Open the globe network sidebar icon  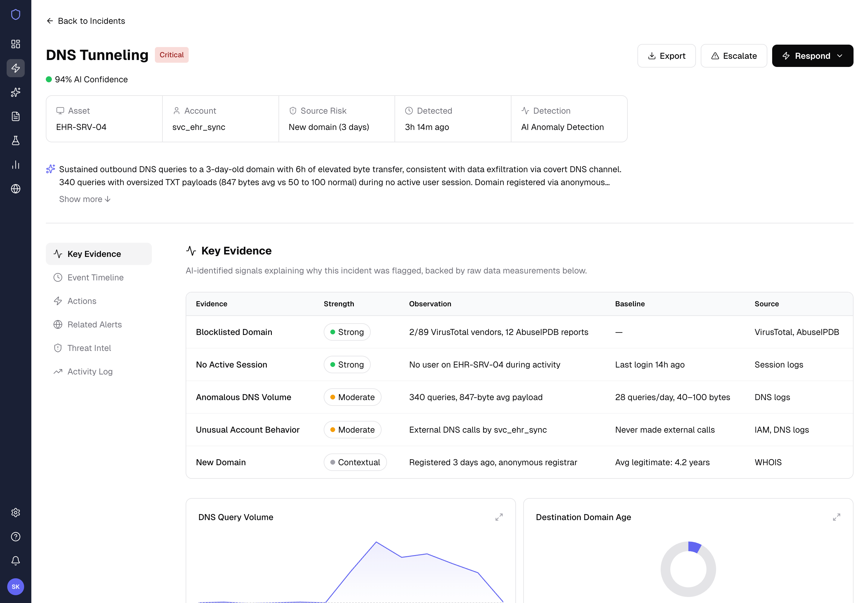click(15, 188)
